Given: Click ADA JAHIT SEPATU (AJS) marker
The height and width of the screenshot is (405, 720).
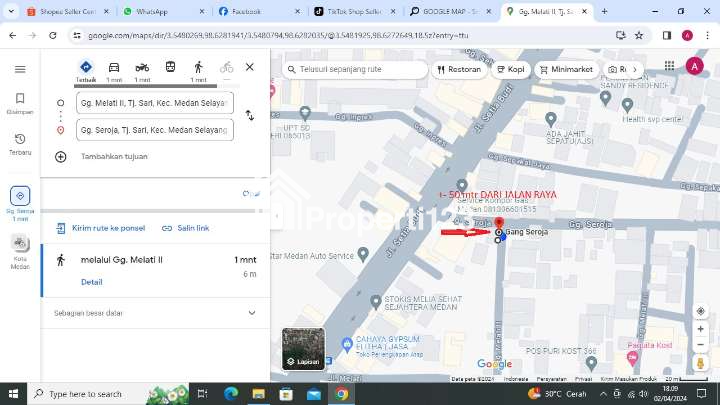Looking at the screenshot, I should (551, 119).
